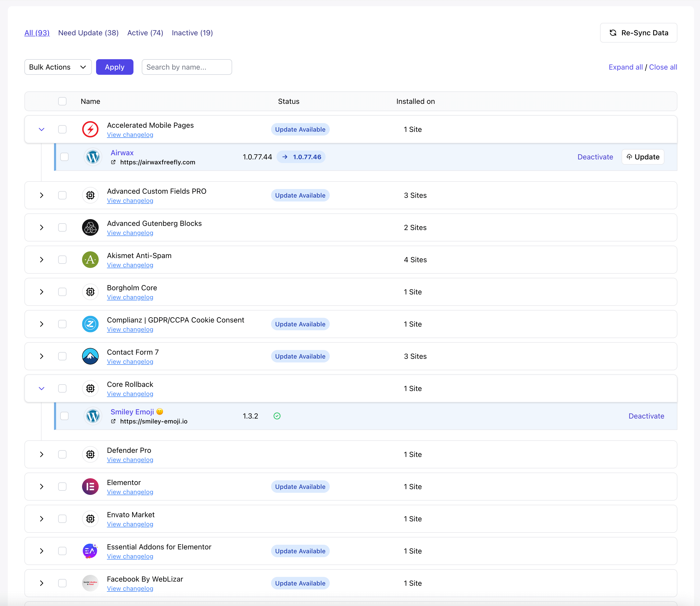The height and width of the screenshot is (606, 700).
Task: Open View changelog under Defender Pro
Action: 130,460
